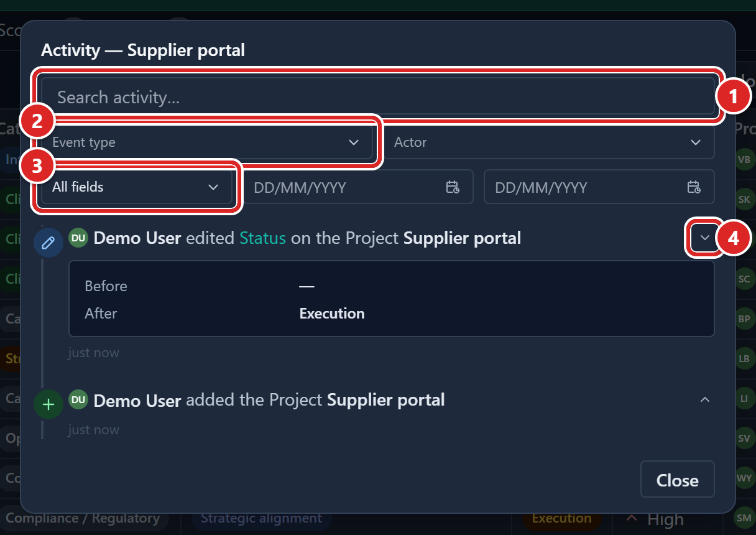The image size is (756, 535).
Task: Open calendar picker in first date field
Action: pos(453,187)
